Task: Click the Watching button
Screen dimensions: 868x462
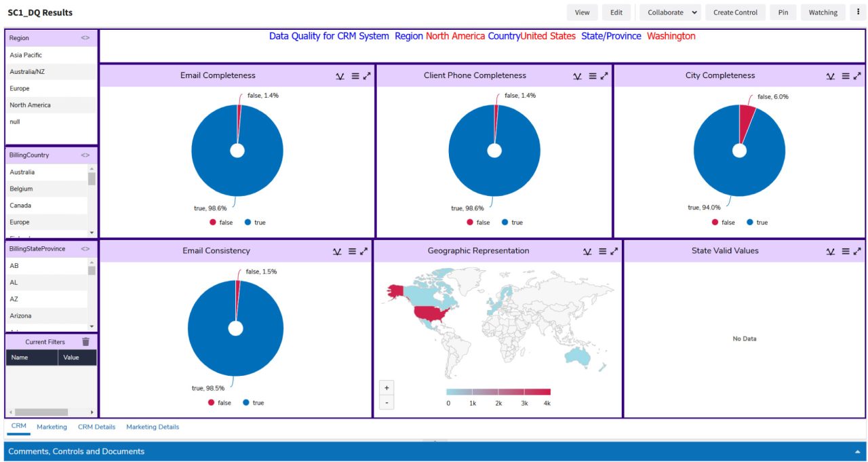Action: coord(823,12)
